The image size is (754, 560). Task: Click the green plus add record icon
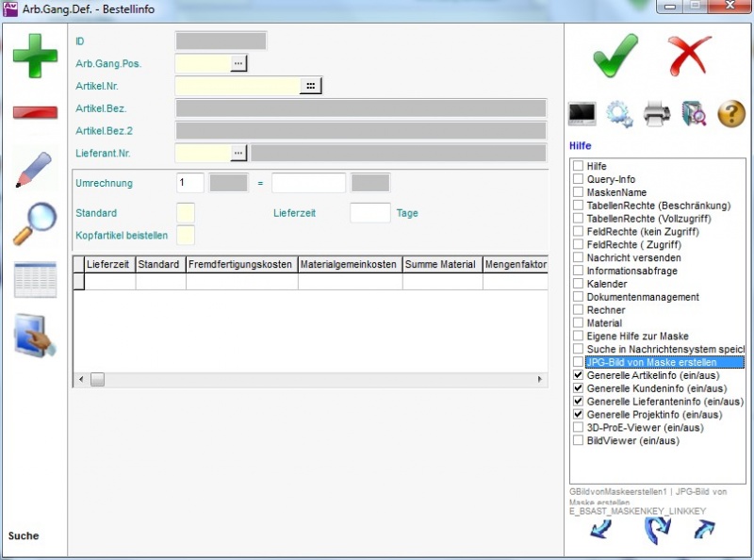pos(35,56)
